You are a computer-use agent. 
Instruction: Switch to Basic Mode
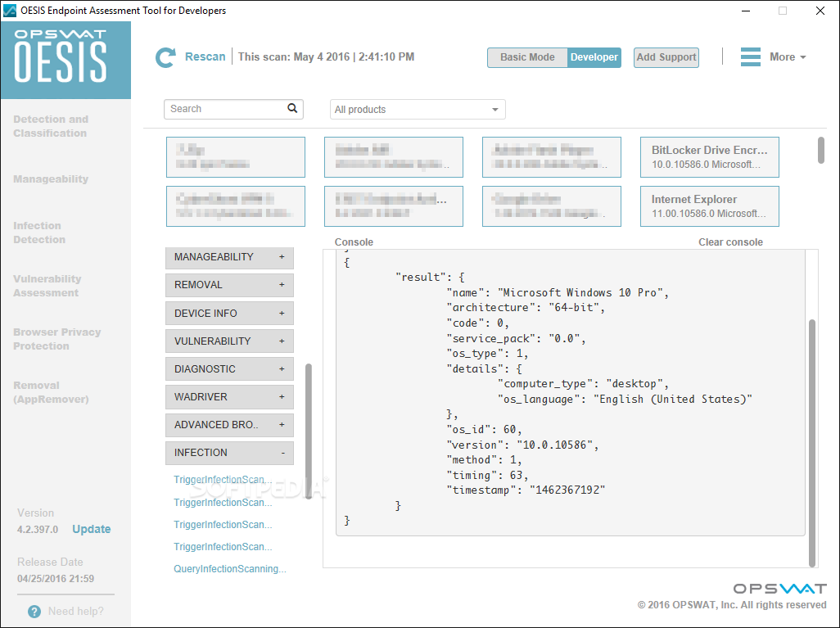527,57
